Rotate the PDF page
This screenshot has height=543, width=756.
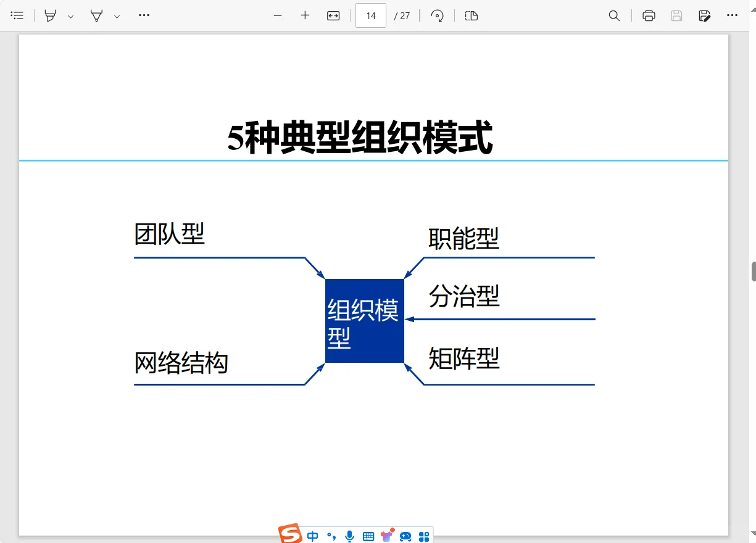pos(438,15)
